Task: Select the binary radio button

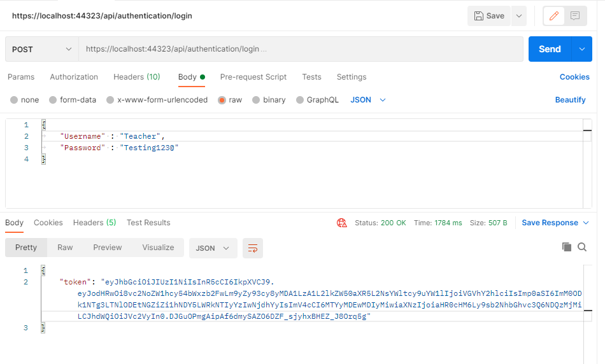Action: 256,100
